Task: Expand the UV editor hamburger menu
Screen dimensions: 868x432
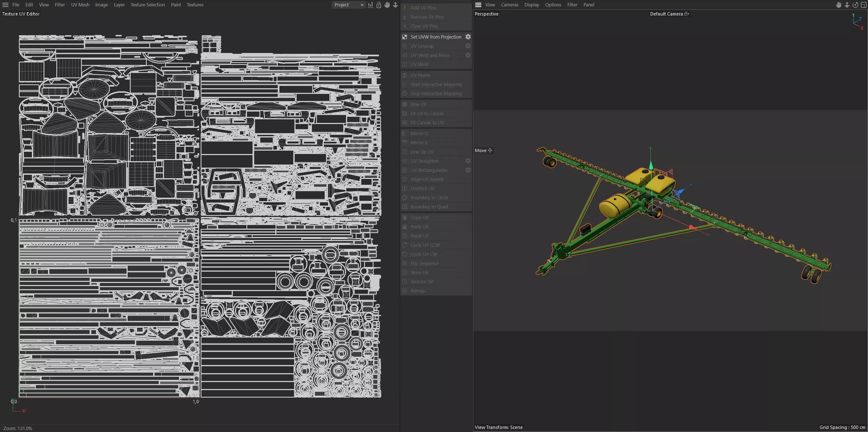Action: pyautogui.click(x=5, y=5)
